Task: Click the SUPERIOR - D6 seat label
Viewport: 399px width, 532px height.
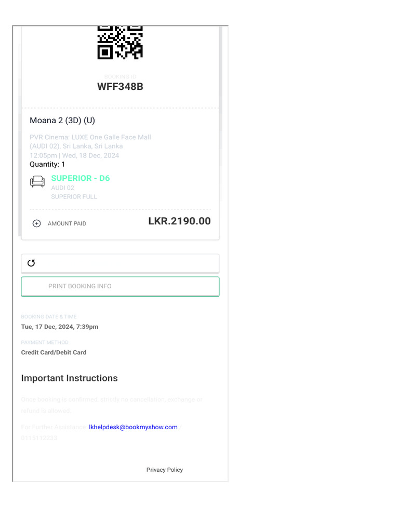Action: pos(80,178)
